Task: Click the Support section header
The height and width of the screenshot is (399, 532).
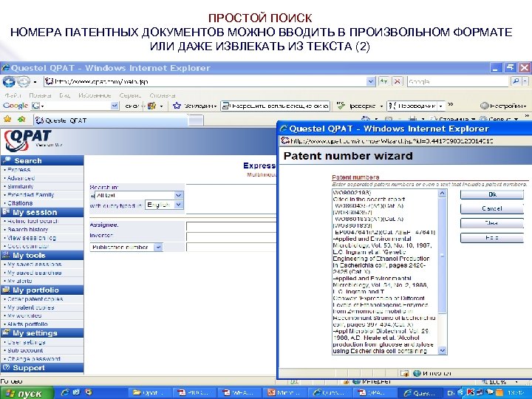Action: [42, 368]
